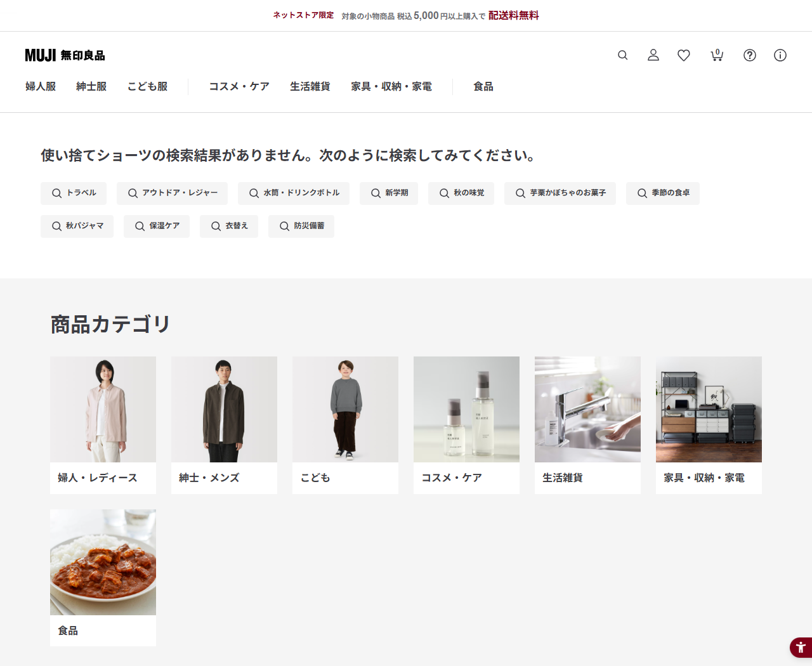Open the help question mark icon
812x666 pixels.
tap(750, 55)
